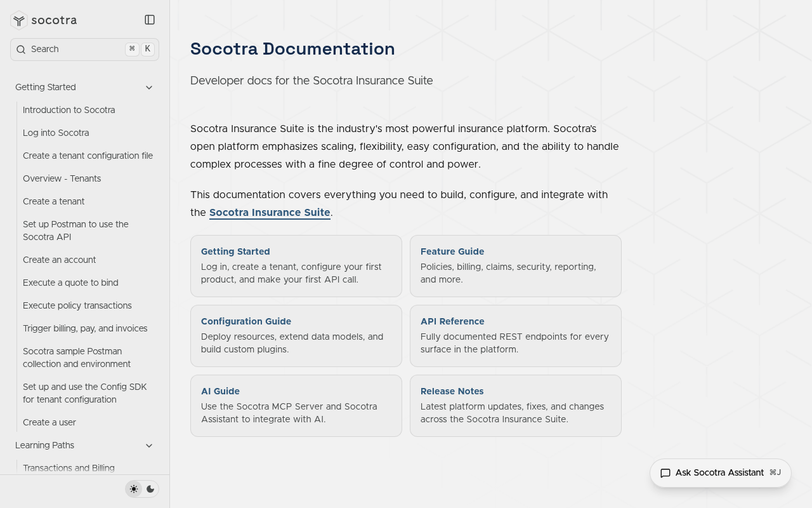
Task: Open the AI Guide card
Action: tap(296, 406)
